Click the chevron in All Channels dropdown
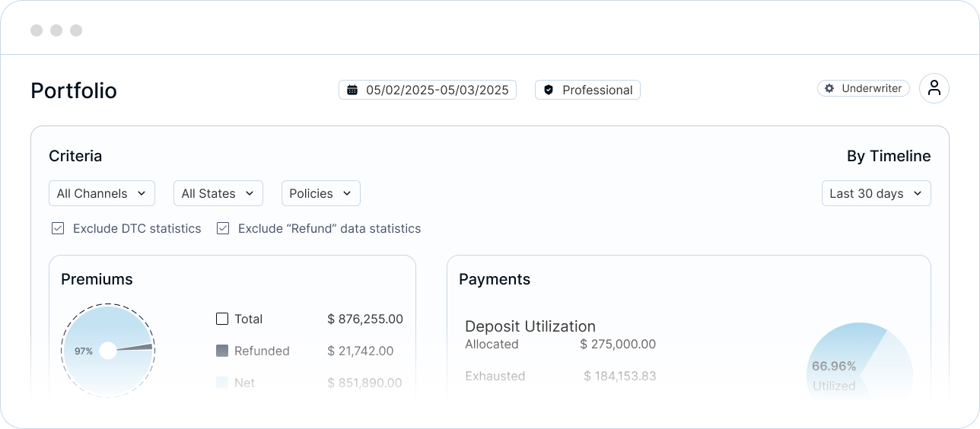The height and width of the screenshot is (429, 980). (142, 193)
